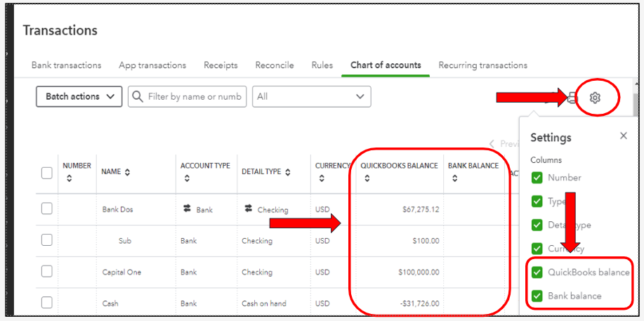The width and height of the screenshot is (644, 321).
Task: Open the Batch actions dropdown
Action: [x=79, y=96]
